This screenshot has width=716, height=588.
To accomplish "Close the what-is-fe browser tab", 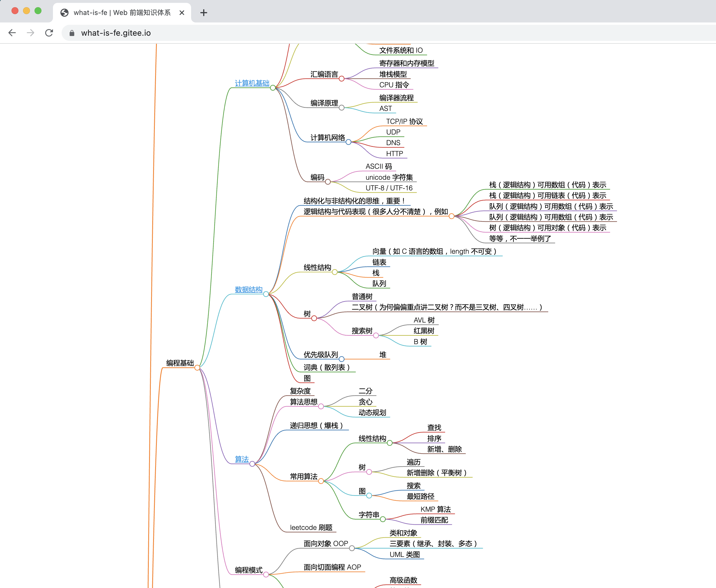I will (182, 13).
